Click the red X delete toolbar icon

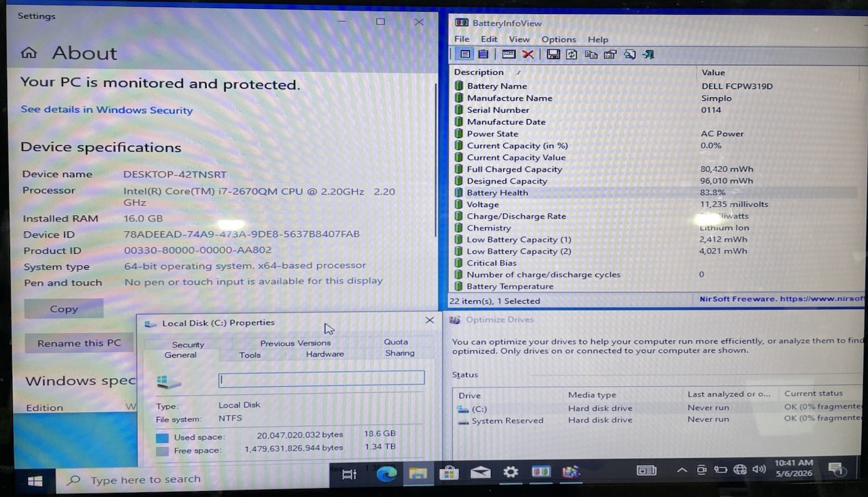[528, 54]
